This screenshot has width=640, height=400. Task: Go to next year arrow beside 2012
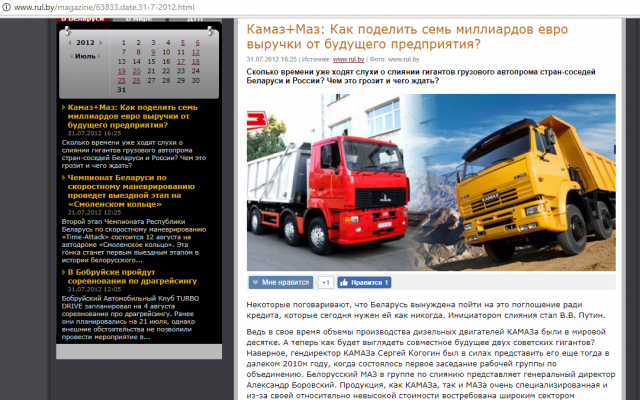[101, 43]
